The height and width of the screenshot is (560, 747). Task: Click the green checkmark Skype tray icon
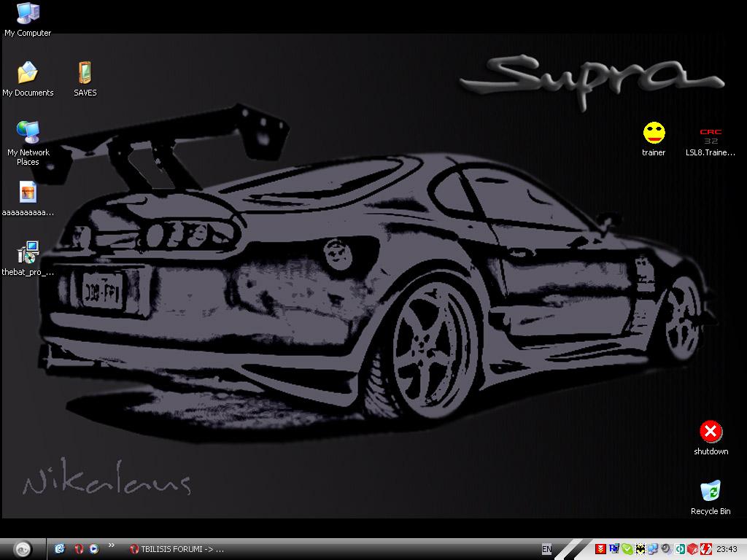tap(627, 549)
